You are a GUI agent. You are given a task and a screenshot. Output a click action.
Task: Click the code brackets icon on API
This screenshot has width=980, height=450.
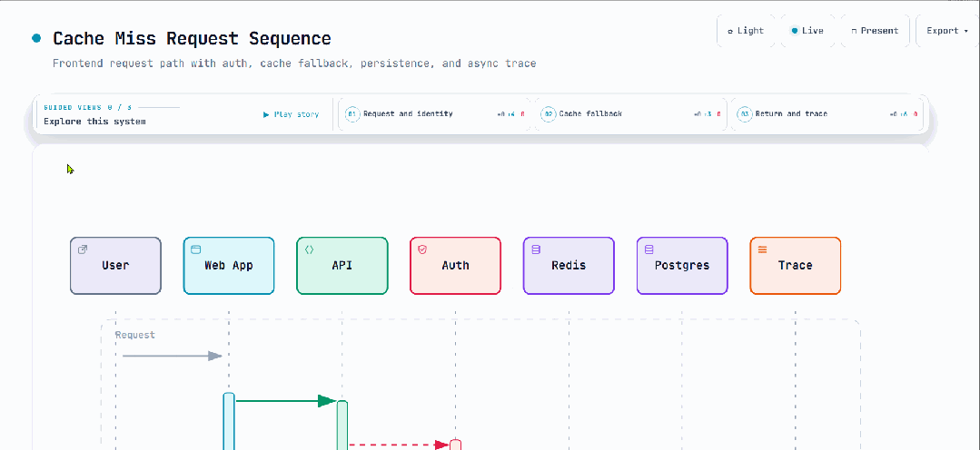pos(309,249)
